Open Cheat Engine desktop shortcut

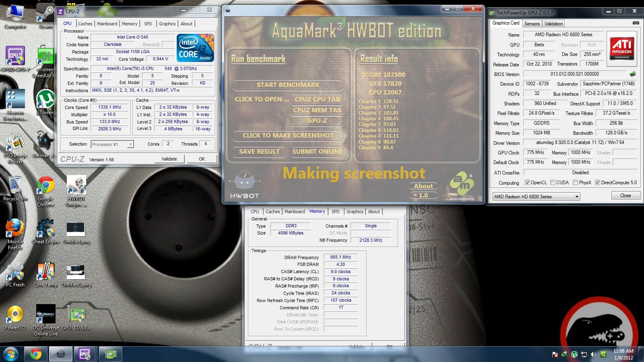coord(45,232)
